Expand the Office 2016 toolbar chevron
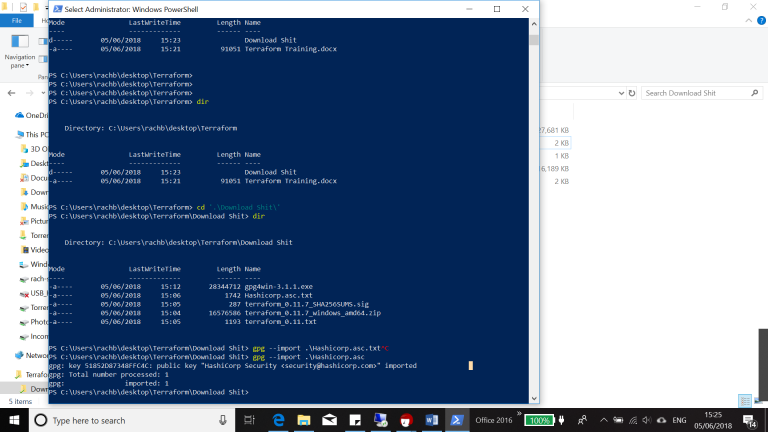 tap(519, 414)
